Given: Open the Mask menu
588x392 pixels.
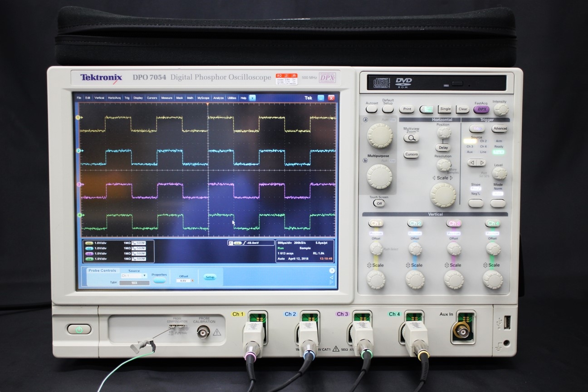Looking at the screenshot, I should point(180,98).
